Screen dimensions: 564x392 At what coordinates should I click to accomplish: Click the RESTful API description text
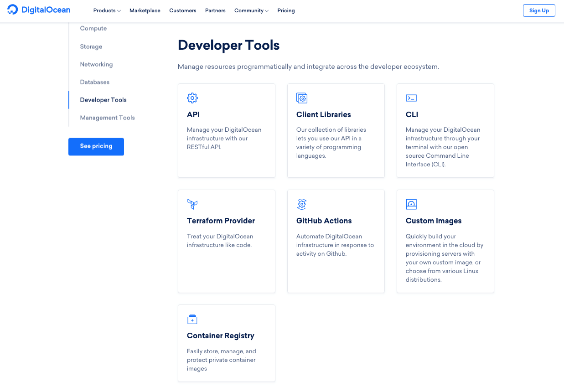(x=224, y=138)
